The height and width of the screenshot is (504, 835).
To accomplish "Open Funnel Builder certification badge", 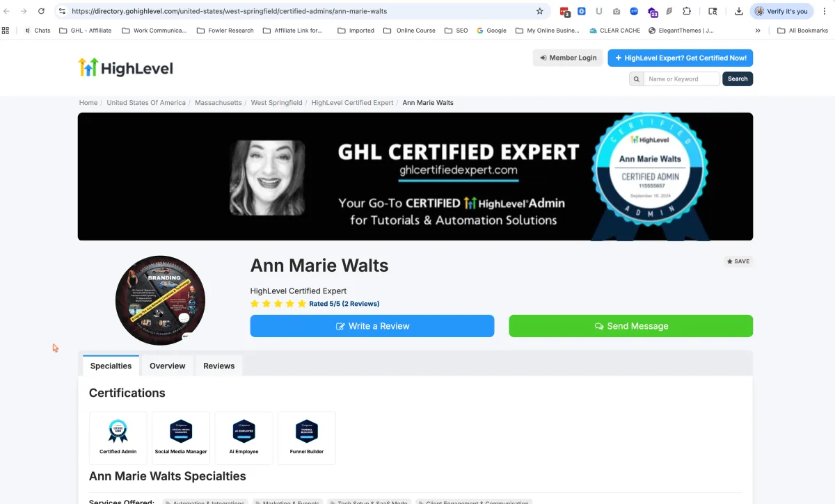I will click(307, 438).
